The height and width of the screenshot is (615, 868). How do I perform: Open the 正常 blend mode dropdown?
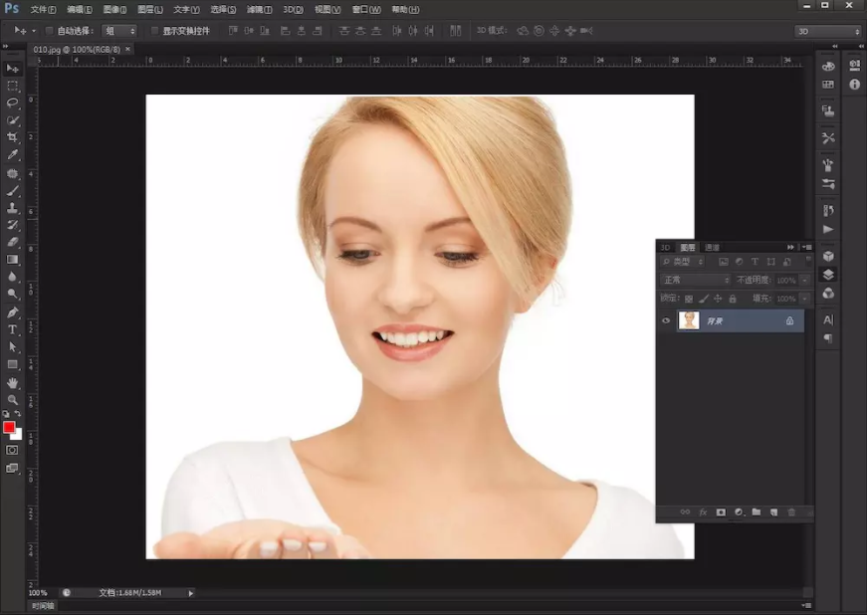[696, 281]
